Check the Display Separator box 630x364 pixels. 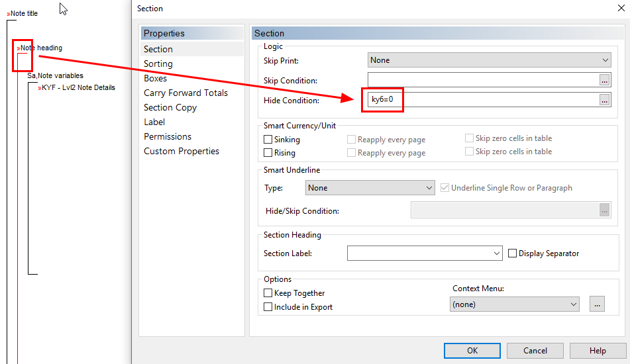512,253
